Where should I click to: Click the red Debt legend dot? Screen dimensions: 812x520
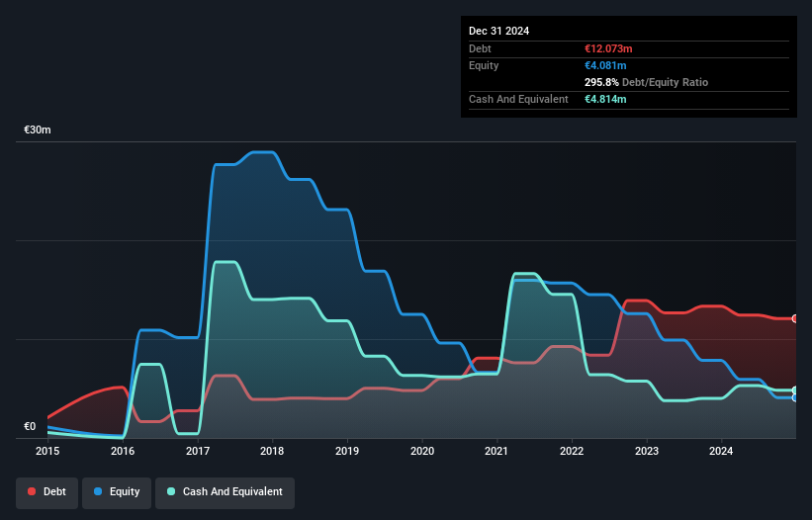32,491
